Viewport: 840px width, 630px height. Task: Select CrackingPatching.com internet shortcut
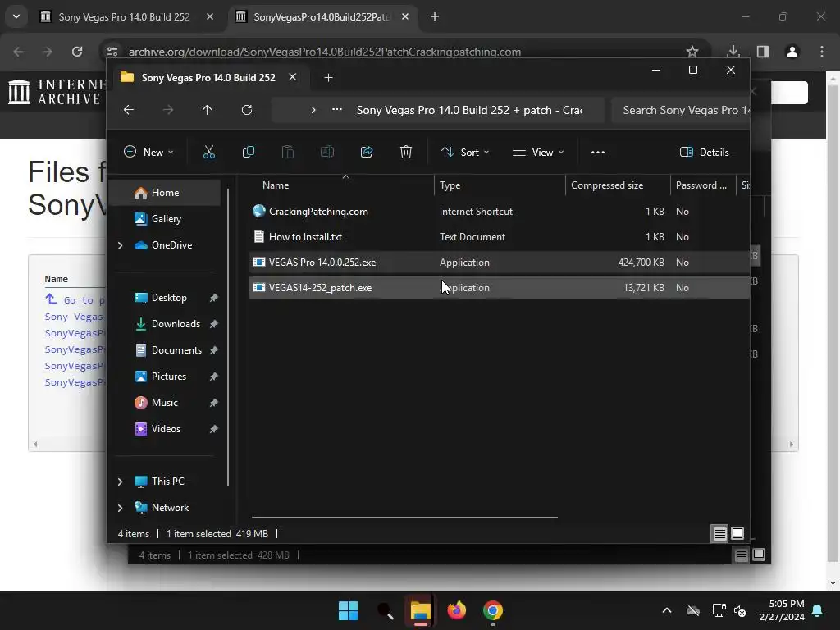[498, 211]
